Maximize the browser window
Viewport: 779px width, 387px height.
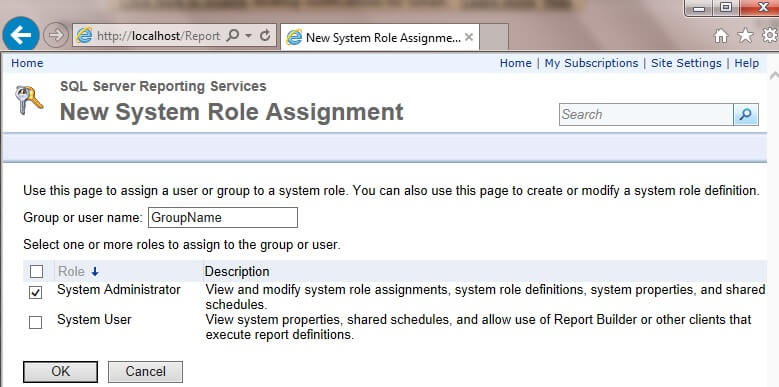click(x=726, y=8)
